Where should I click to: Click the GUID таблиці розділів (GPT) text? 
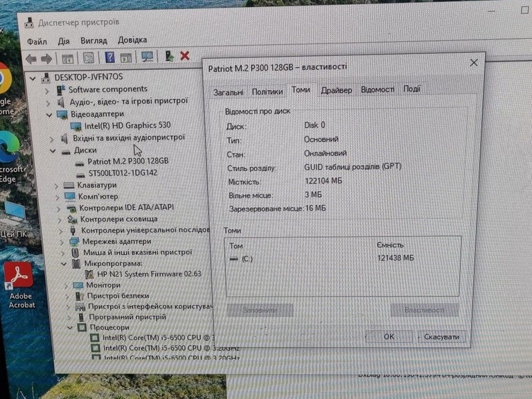pos(353,166)
